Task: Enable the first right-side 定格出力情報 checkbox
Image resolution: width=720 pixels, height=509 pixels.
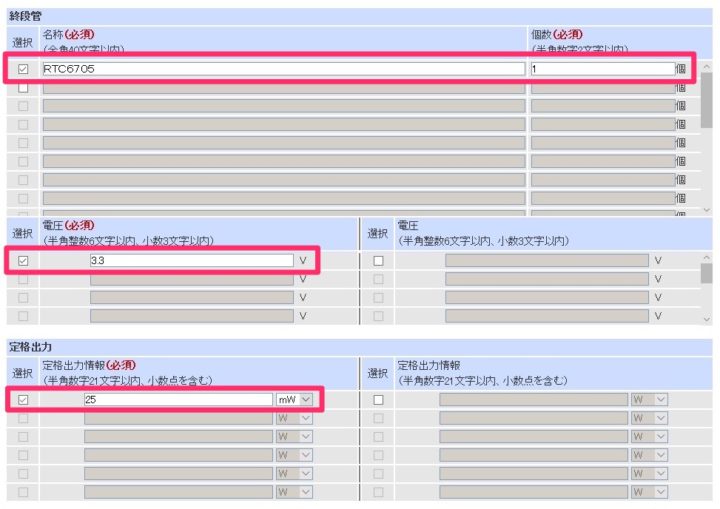Action: tap(378, 399)
